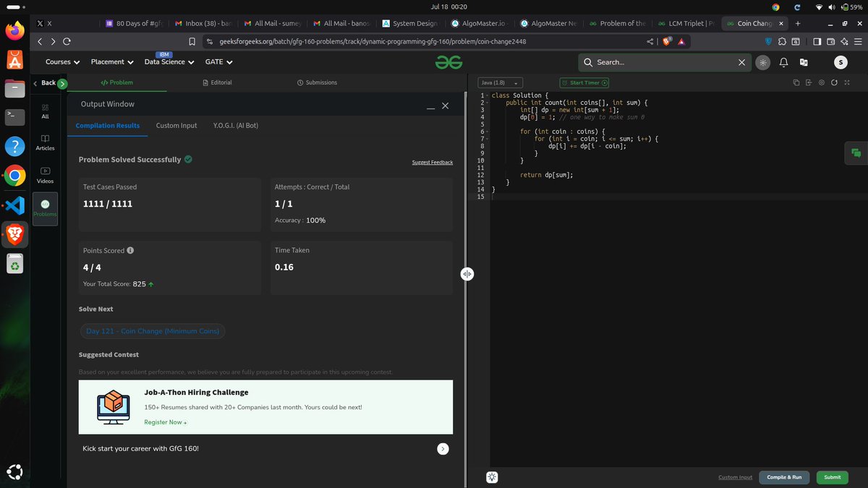Open Brave Rewards triangle icon
Viewport: 868px width, 488px height.
click(x=681, y=42)
